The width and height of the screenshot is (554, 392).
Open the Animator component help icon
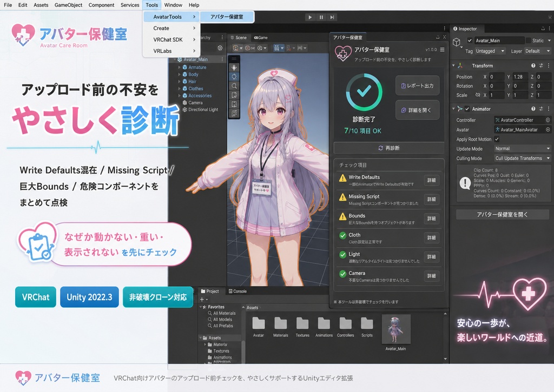pyautogui.click(x=533, y=109)
